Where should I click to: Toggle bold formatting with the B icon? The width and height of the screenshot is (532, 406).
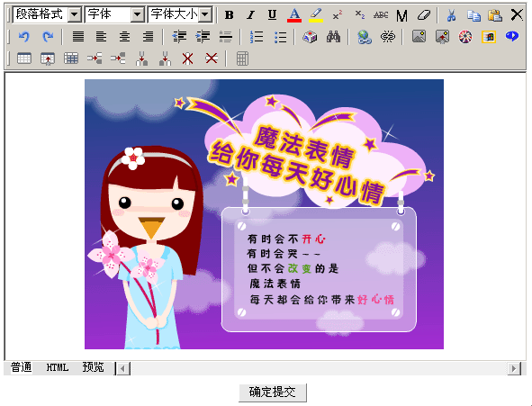pos(230,15)
